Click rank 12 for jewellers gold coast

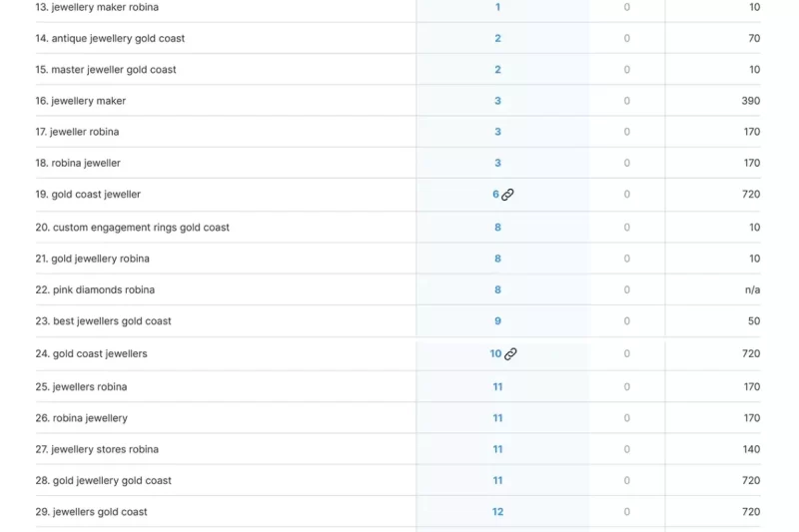(x=497, y=512)
